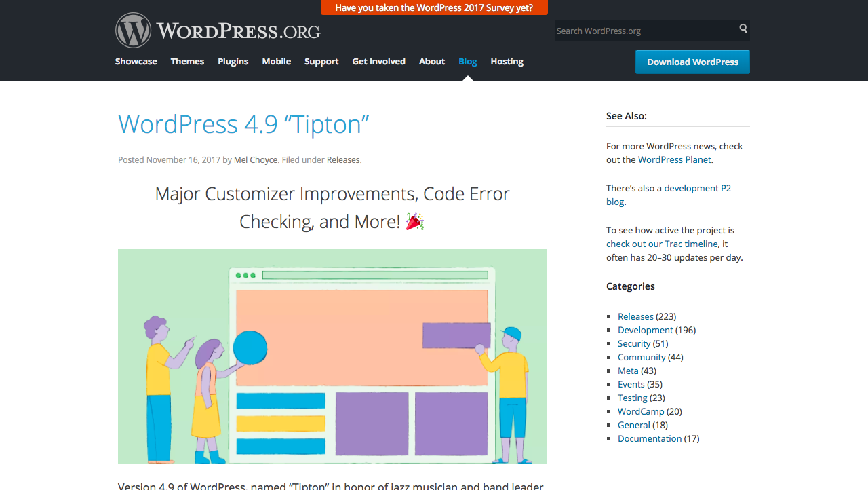Open the development P2 blog link

pos(669,195)
